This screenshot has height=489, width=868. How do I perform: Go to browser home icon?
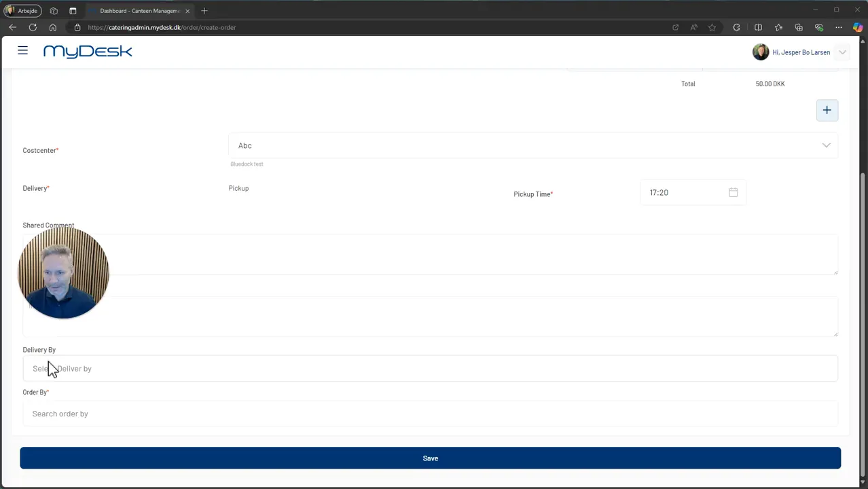(x=53, y=27)
